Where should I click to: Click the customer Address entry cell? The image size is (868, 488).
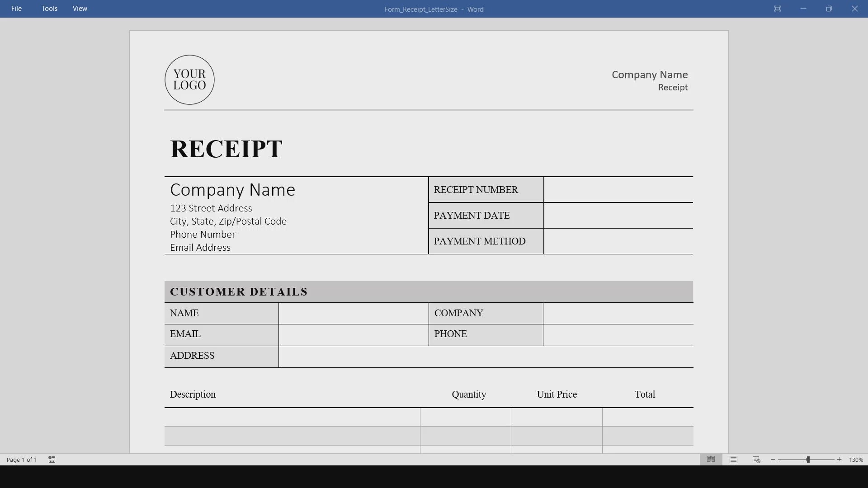tap(486, 357)
